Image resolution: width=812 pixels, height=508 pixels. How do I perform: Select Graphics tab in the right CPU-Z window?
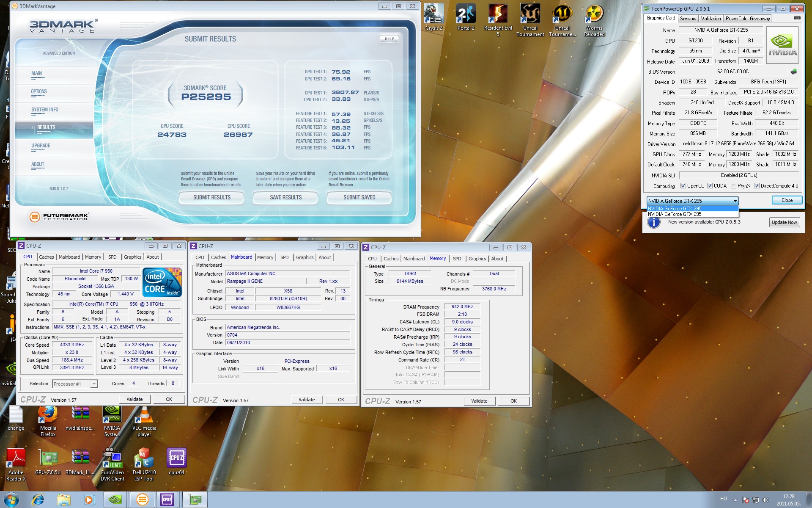[477, 259]
